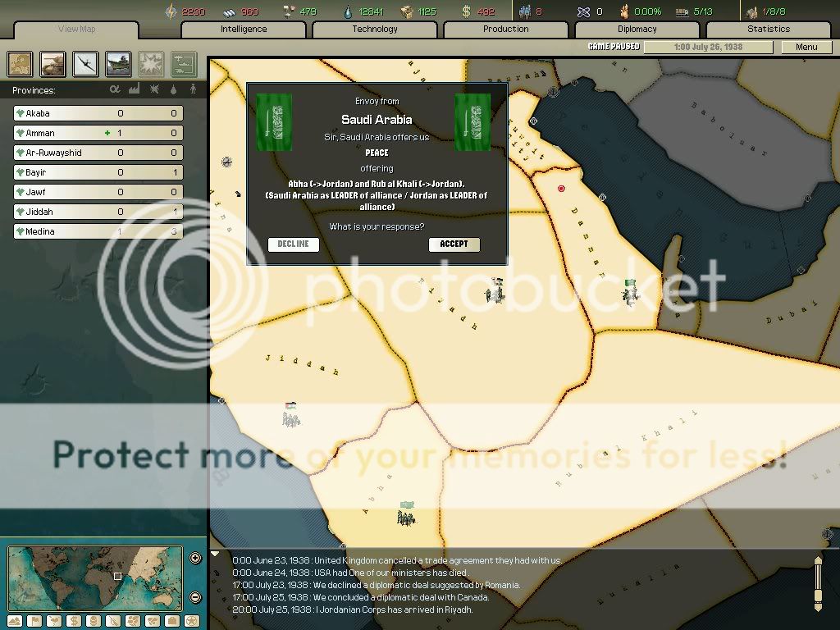
Task: Select the naval units (ship) icon
Action: point(118,64)
